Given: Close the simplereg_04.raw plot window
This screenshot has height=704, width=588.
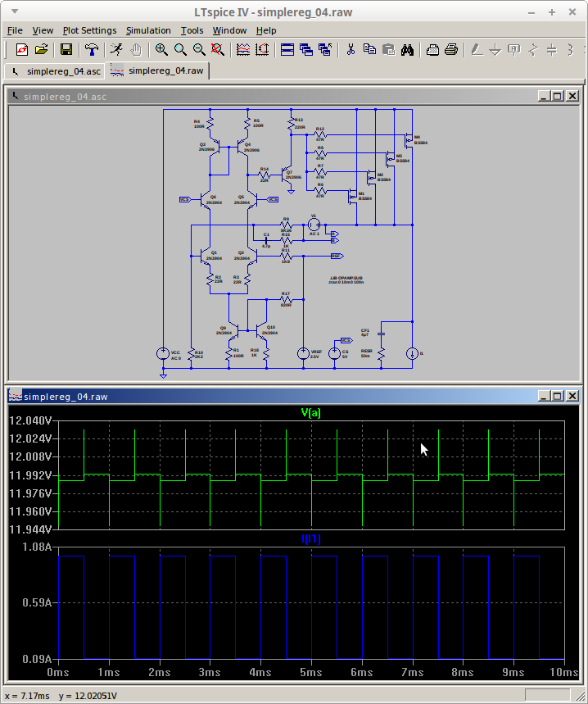Looking at the screenshot, I should coord(572,396).
